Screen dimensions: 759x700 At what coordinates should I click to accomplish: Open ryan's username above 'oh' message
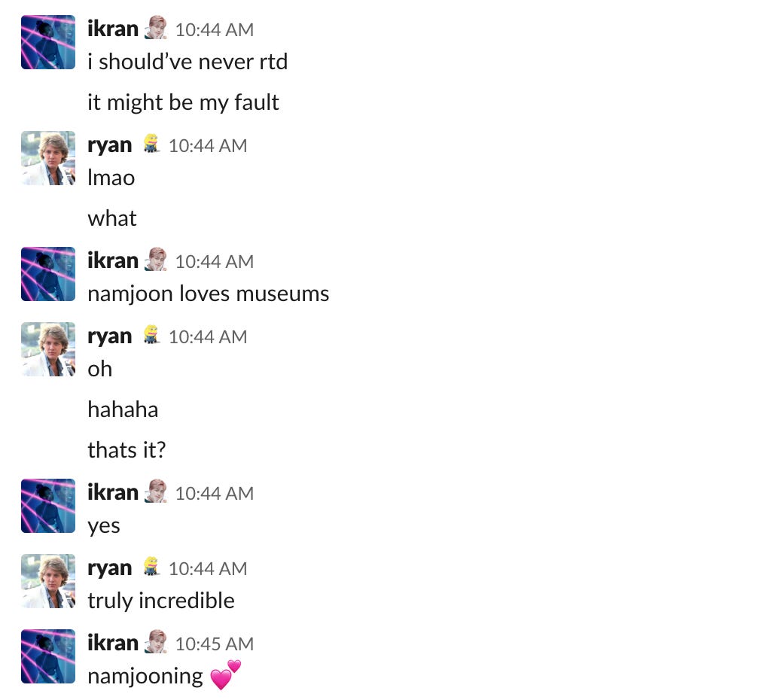[x=109, y=336]
